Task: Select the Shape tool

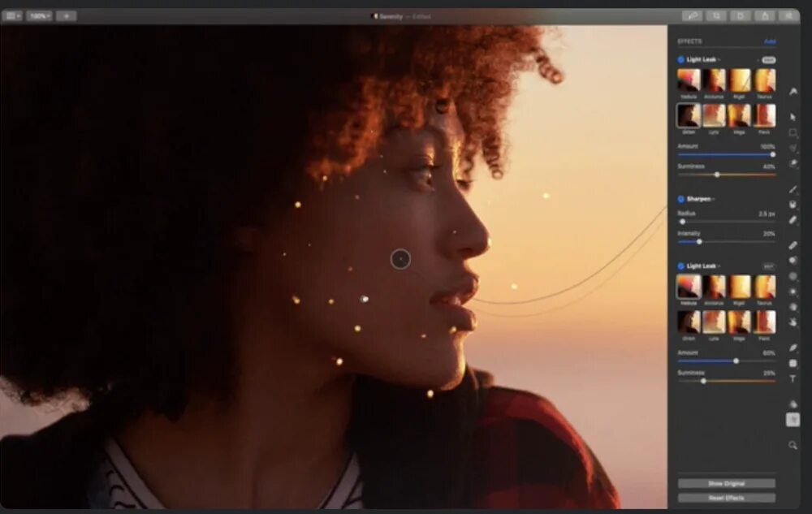Action: pyautogui.click(x=793, y=363)
